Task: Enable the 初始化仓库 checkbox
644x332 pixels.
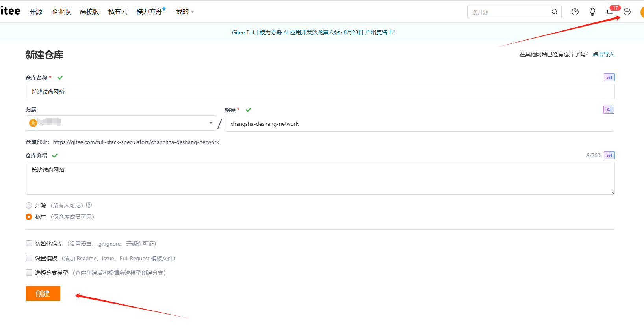Action: pyautogui.click(x=29, y=244)
